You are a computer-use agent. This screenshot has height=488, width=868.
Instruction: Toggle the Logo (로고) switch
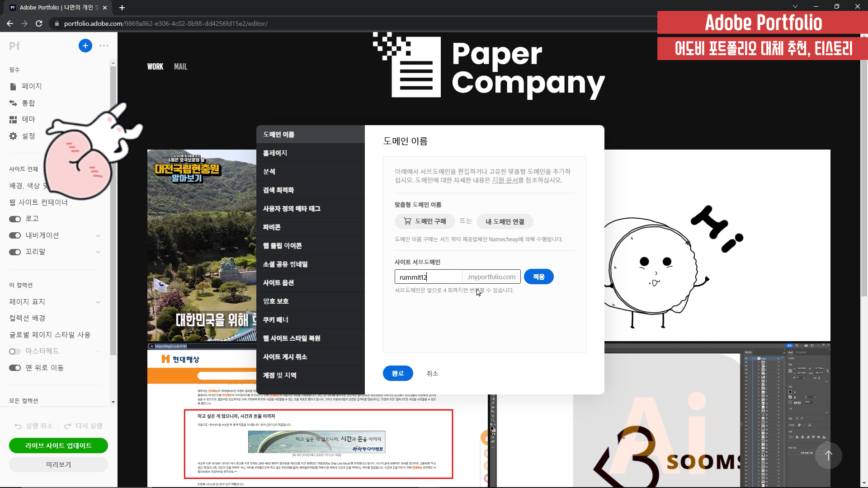[15, 219]
